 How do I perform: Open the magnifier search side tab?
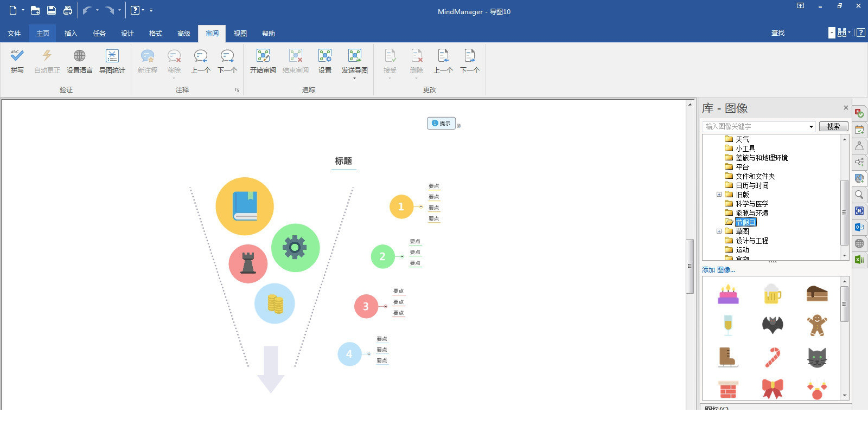click(x=859, y=195)
